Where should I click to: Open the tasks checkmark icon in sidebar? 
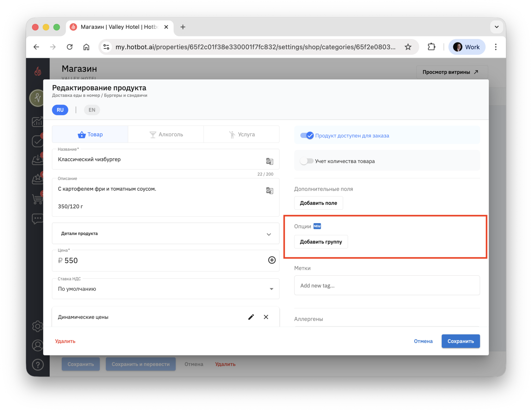click(x=37, y=141)
